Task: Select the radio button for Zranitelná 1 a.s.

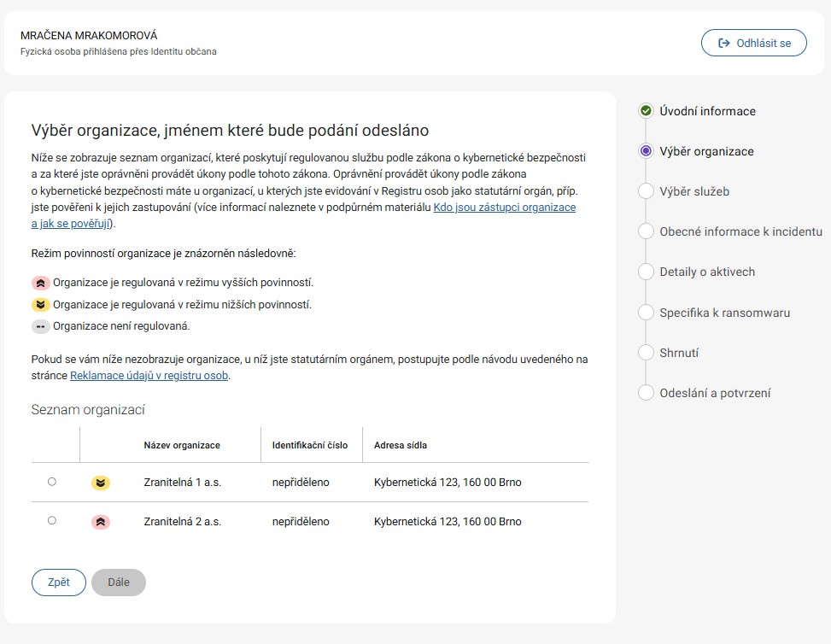Action: [52, 482]
